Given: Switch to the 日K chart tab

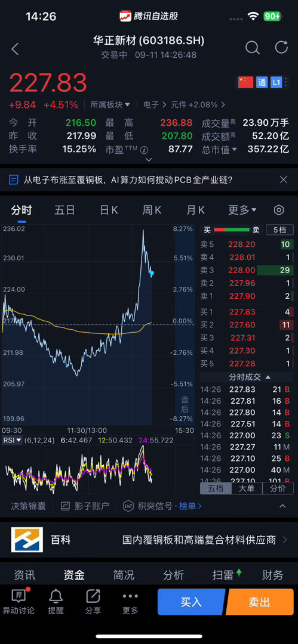Looking at the screenshot, I should click(x=109, y=210).
